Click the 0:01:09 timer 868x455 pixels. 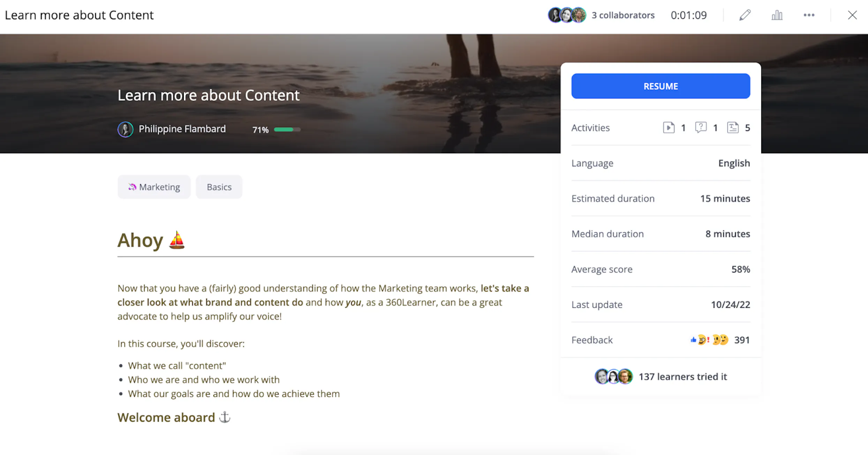689,15
